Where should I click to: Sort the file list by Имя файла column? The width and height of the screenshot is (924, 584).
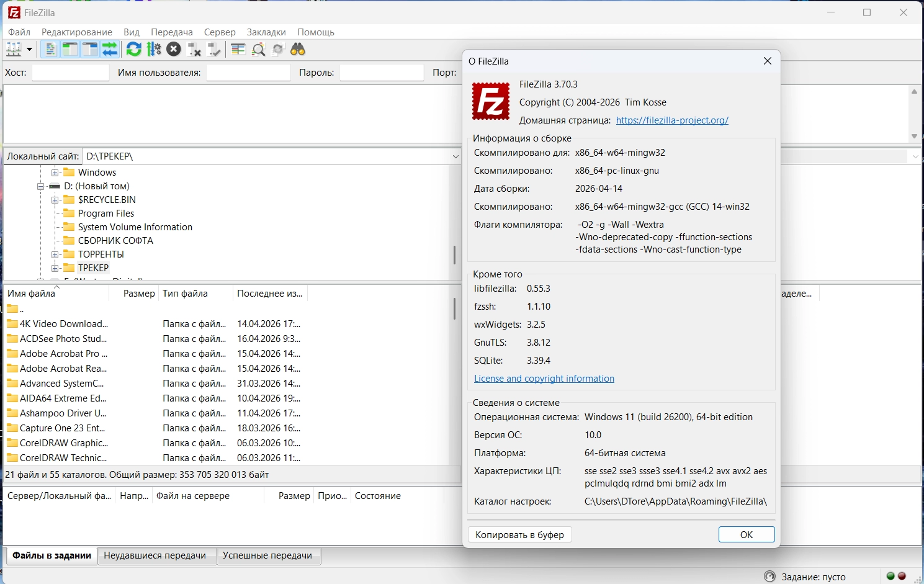click(x=56, y=294)
